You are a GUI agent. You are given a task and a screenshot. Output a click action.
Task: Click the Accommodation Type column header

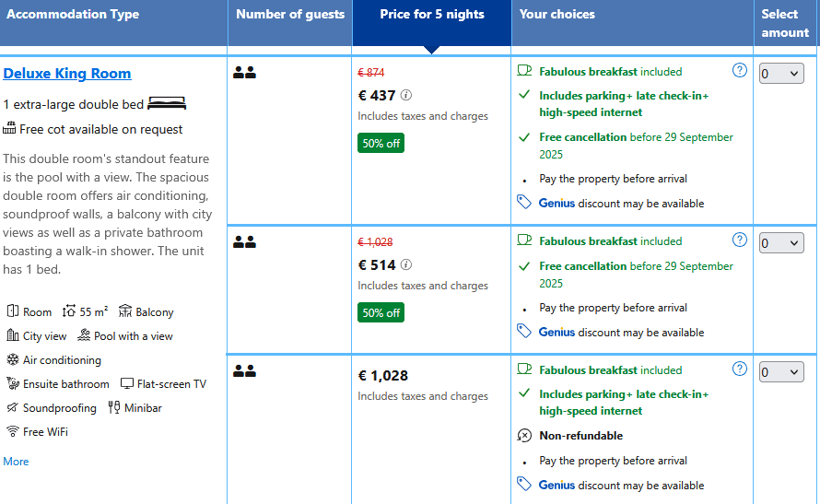point(72,15)
